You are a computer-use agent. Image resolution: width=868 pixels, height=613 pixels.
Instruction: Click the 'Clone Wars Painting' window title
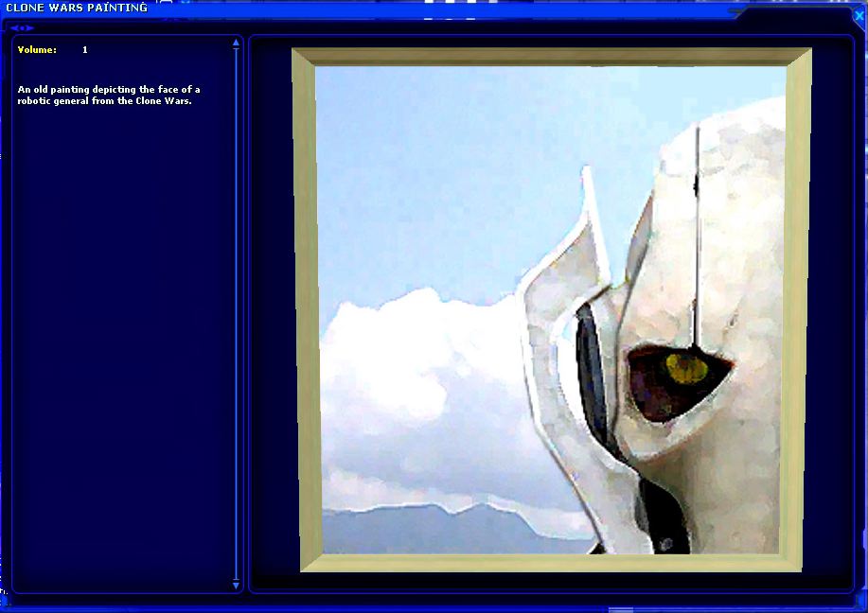pyautogui.click(x=77, y=8)
